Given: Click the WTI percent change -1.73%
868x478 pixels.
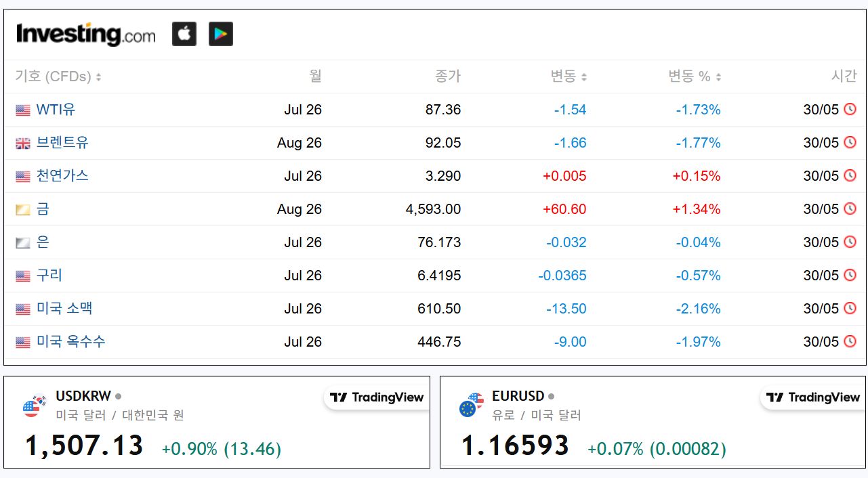Looking at the screenshot, I should pyautogui.click(x=699, y=110).
